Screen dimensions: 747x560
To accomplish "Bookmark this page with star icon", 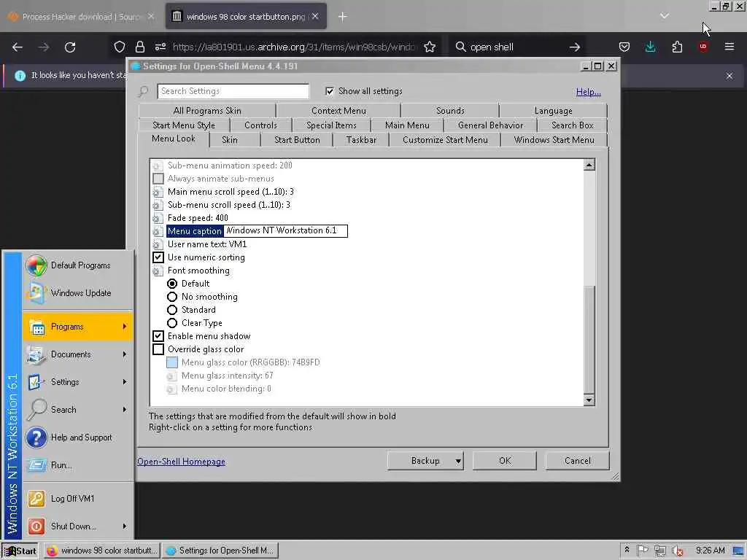I will click(x=430, y=47).
